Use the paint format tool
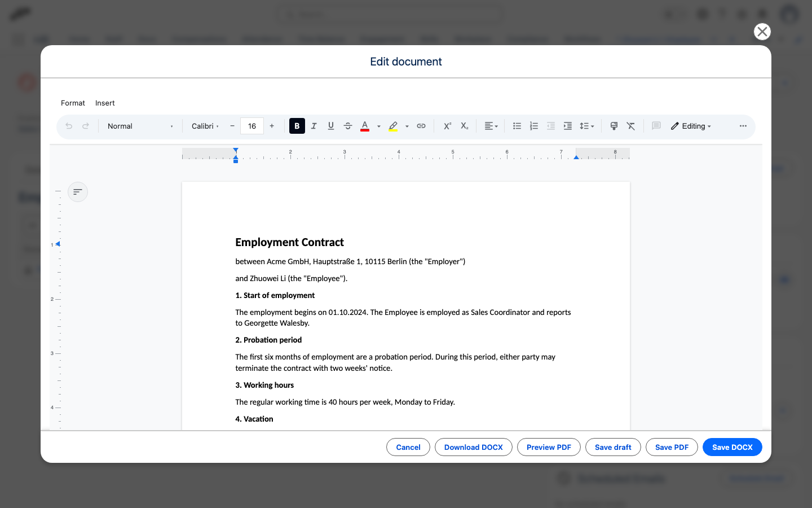812x508 pixels. (614, 126)
